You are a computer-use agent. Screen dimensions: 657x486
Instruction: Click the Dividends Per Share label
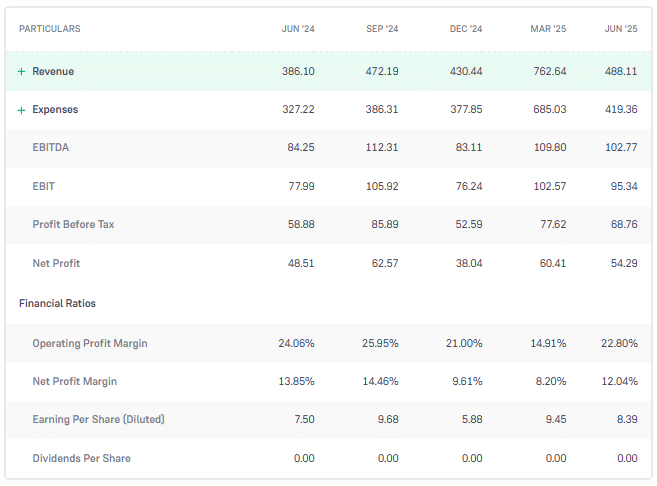pyautogui.click(x=81, y=458)
